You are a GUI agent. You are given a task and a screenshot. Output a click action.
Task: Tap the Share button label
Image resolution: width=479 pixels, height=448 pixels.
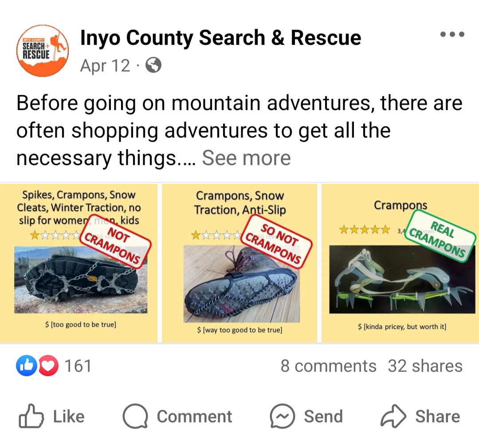pos(437,417)
